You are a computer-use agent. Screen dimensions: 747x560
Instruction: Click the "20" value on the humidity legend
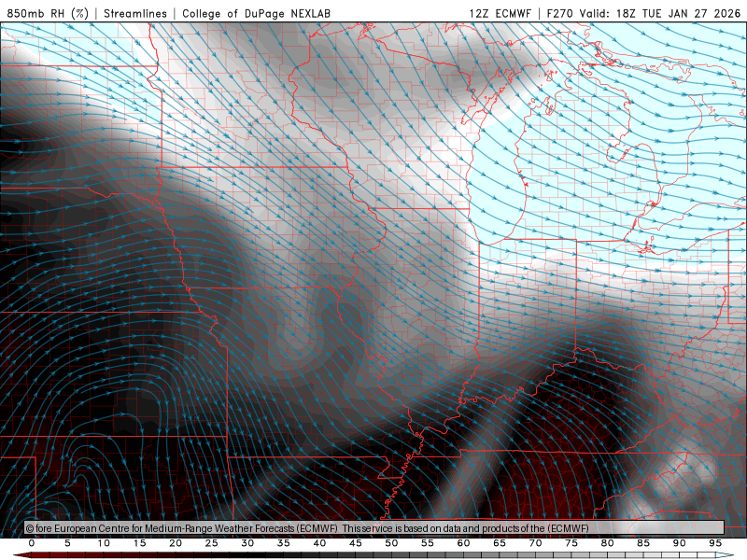pyautogui.click(x=176, y=543)
